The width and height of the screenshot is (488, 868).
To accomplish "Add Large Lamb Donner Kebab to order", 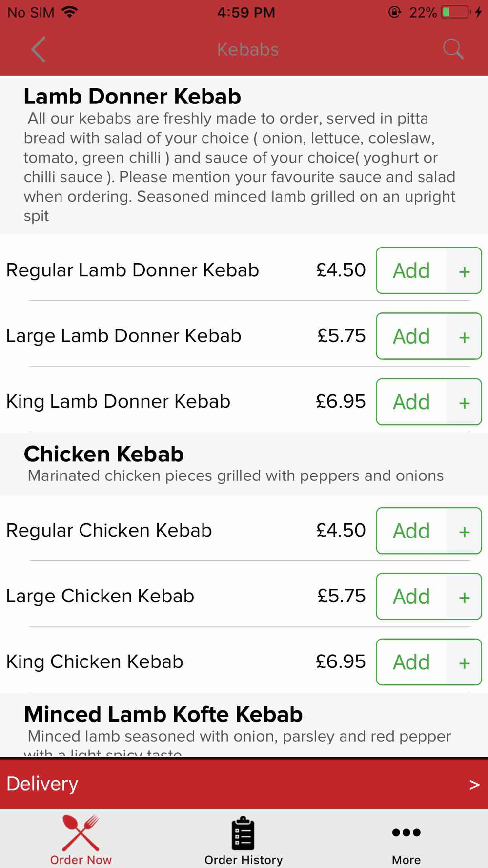I will 411,337.
